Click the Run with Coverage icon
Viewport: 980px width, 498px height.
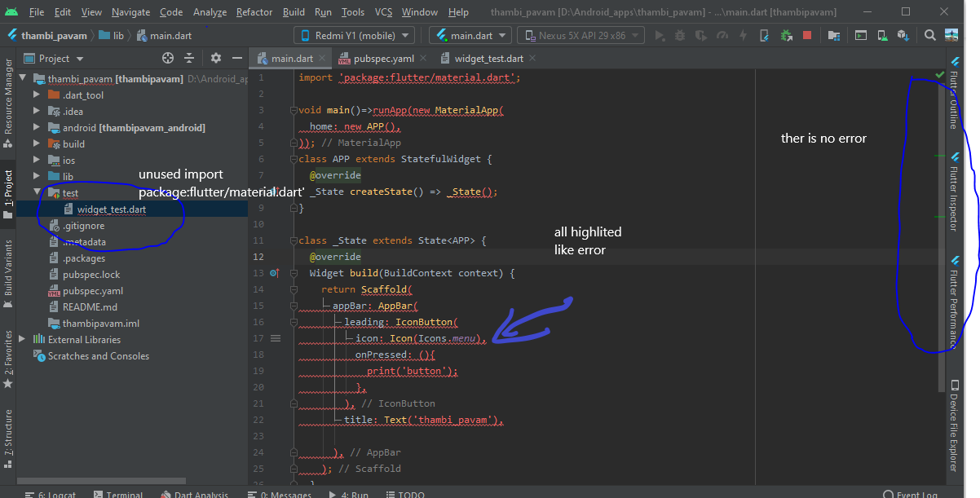[701, 36]
